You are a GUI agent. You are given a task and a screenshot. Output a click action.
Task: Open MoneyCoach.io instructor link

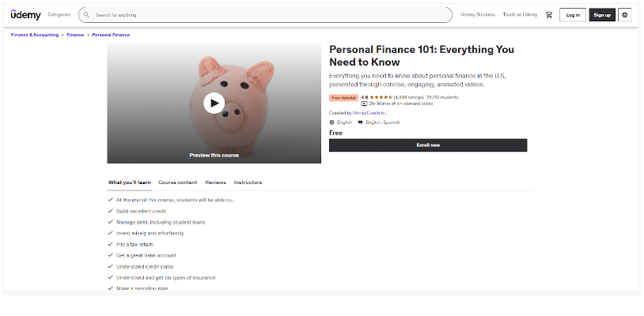(x=369, y=113)
